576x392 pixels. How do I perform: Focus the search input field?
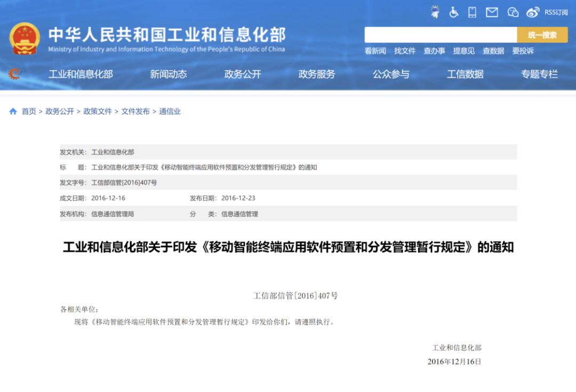pyautogui.click(x=441, y=35)
